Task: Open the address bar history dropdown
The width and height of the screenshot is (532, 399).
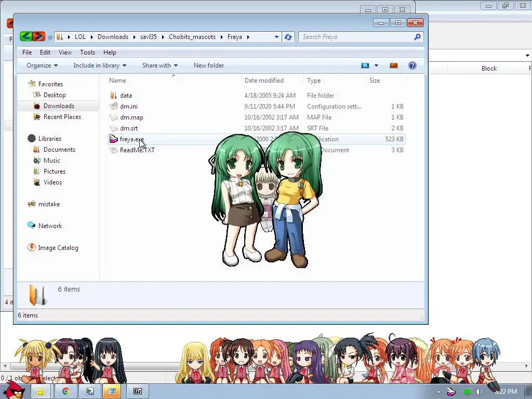Action: tap(276, 37)
